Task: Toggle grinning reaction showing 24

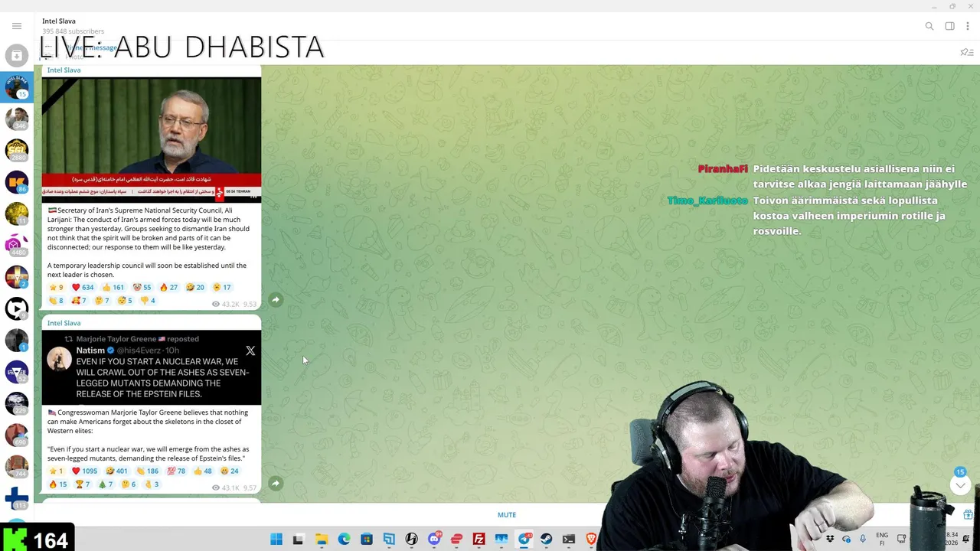Action: (230, 471)
